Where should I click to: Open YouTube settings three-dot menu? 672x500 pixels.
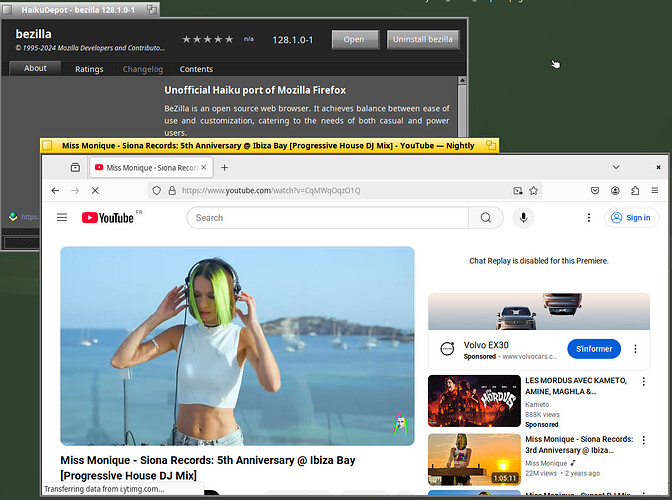[589, 218]
